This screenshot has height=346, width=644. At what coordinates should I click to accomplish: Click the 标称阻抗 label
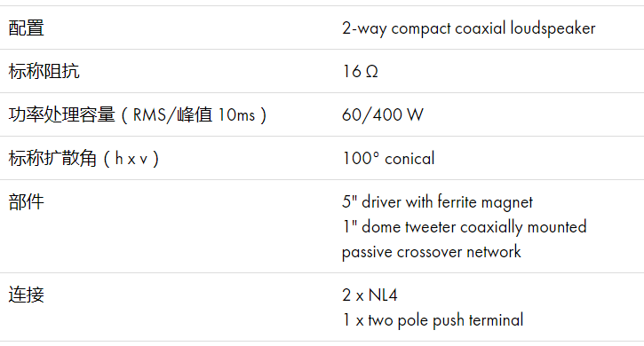click(44, 71)
